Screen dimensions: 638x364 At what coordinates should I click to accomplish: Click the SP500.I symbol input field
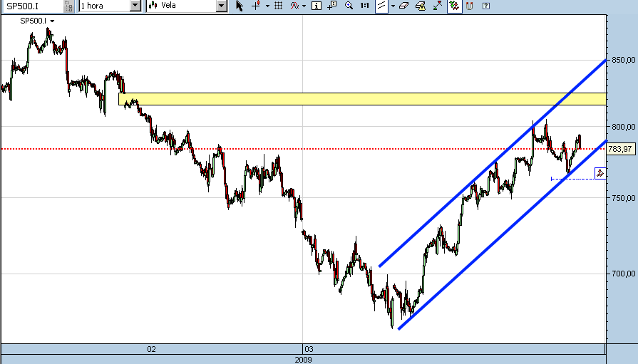pyautogui.click(x=34, y=6)
